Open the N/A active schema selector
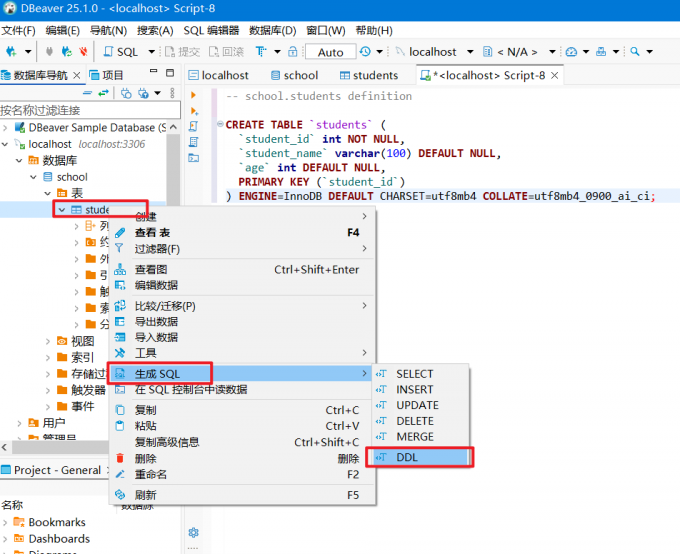 519,52
